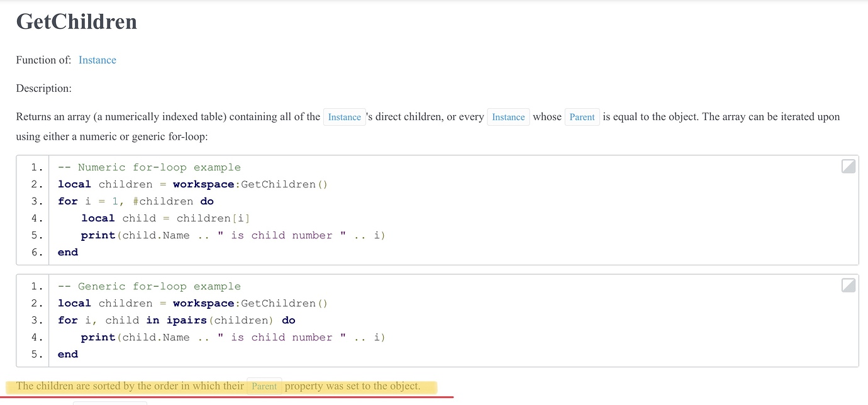Open the Parent tag in the highlighted sentence
Image resolution: width=868 pixels, height=405 pixels.
[x=264, y=386]
